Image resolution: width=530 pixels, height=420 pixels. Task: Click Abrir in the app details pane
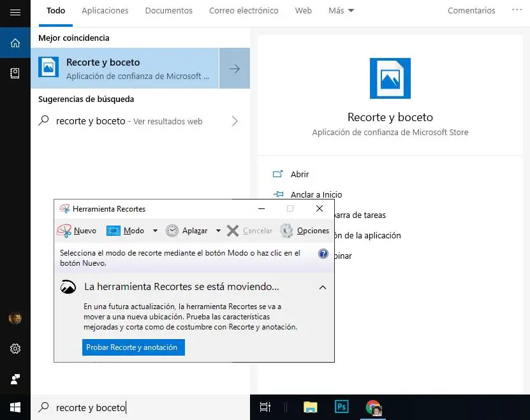300,174
